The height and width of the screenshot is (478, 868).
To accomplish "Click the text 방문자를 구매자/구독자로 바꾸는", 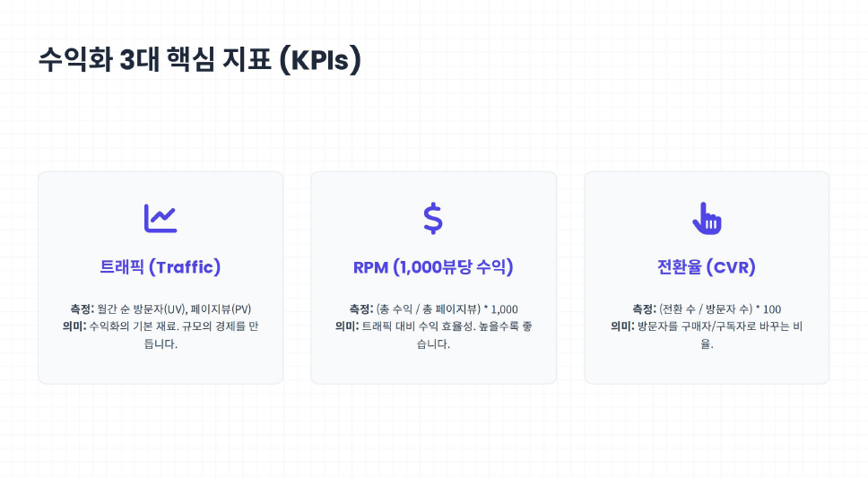I will (706, 326).
